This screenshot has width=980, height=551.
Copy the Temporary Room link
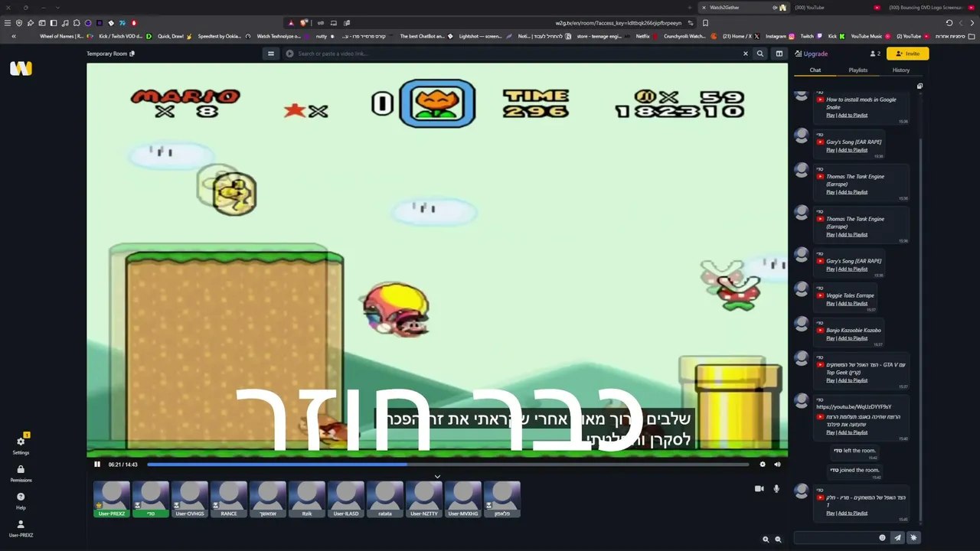[132, 54]
